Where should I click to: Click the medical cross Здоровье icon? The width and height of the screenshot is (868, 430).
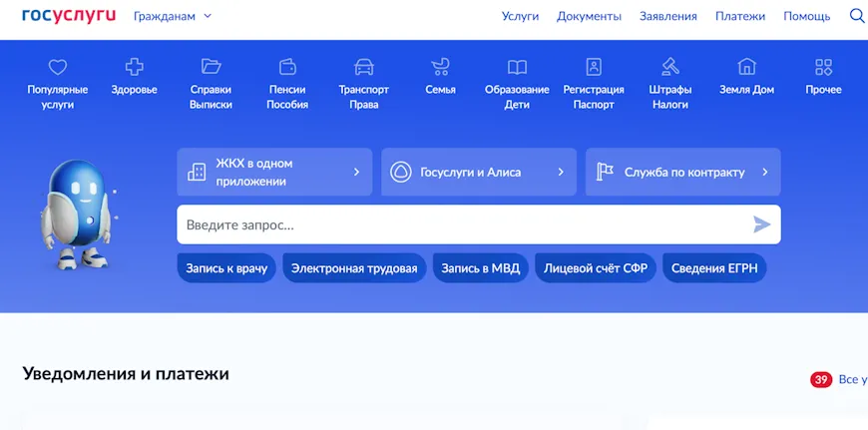pyautogui.click(x=134, y=67)
